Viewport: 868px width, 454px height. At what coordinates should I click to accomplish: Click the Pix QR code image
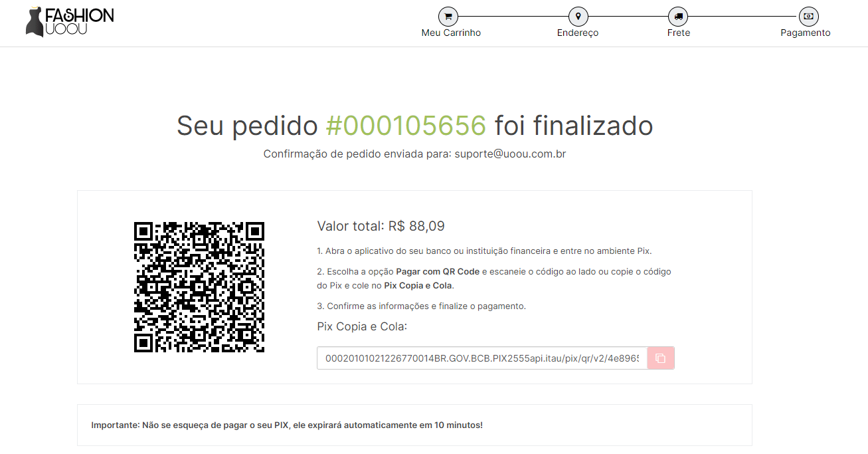click(199, 287)
